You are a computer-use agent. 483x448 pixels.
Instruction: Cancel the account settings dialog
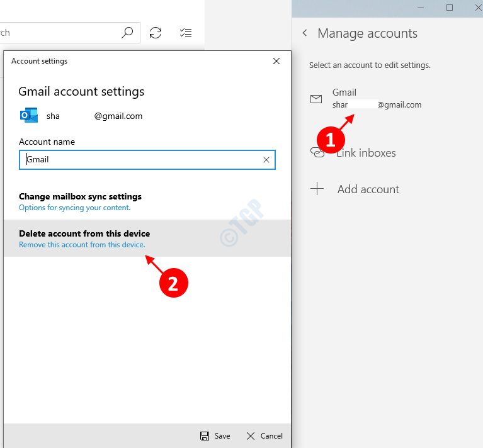point(264,435)
